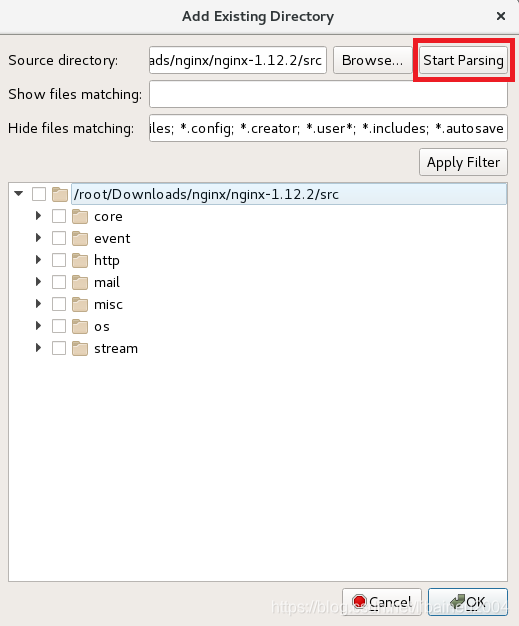
Task: Click the misc folder icon
Action: pyautogui.click(x=80, y=304)
